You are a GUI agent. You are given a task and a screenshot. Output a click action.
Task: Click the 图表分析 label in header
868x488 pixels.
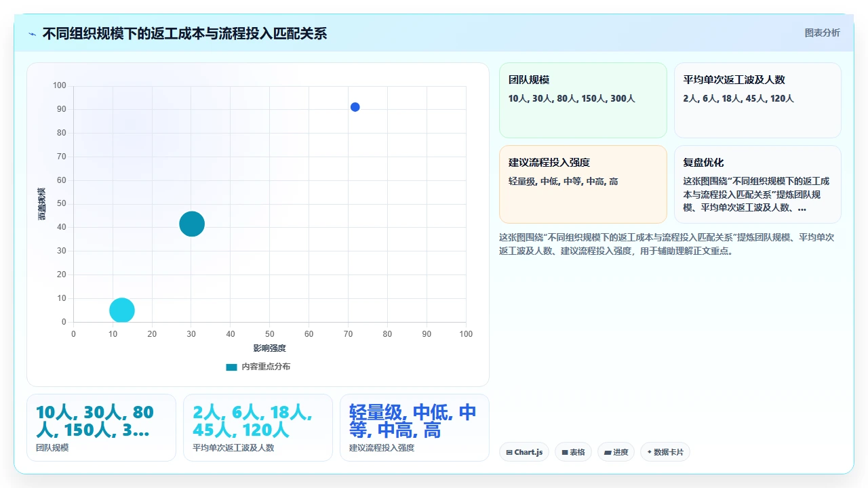click(822, 33)
